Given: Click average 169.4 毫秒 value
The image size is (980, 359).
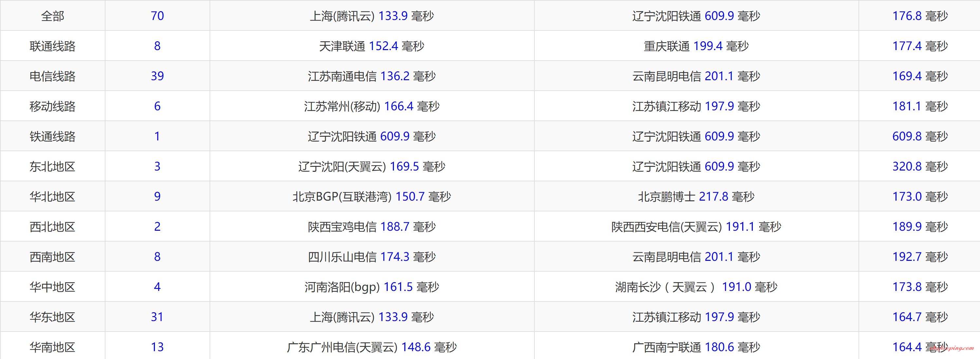Looking at the screenshot, I should coord(920,76).
